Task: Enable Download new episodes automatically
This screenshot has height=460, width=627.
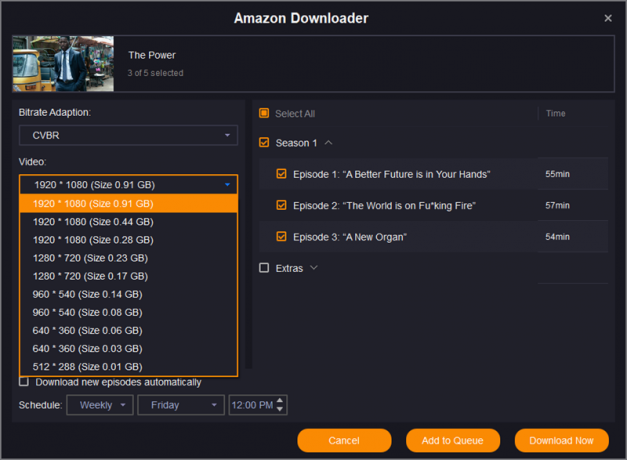Action: tap(24, 382)
